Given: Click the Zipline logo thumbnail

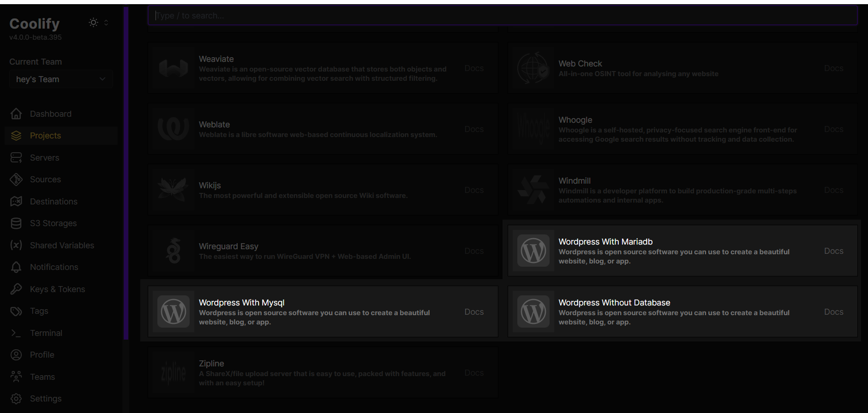Looking at the screenshot, I should coord(174,372).
